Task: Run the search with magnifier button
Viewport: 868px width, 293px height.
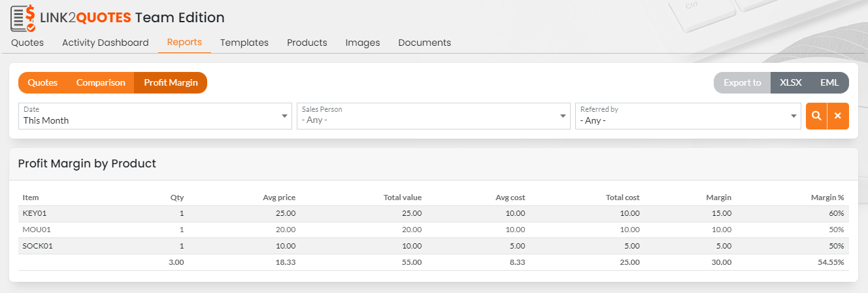Action: tap(816, 116)
